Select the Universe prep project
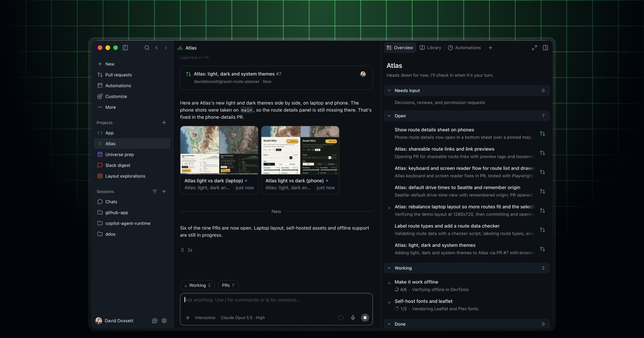 pos(132,155)
